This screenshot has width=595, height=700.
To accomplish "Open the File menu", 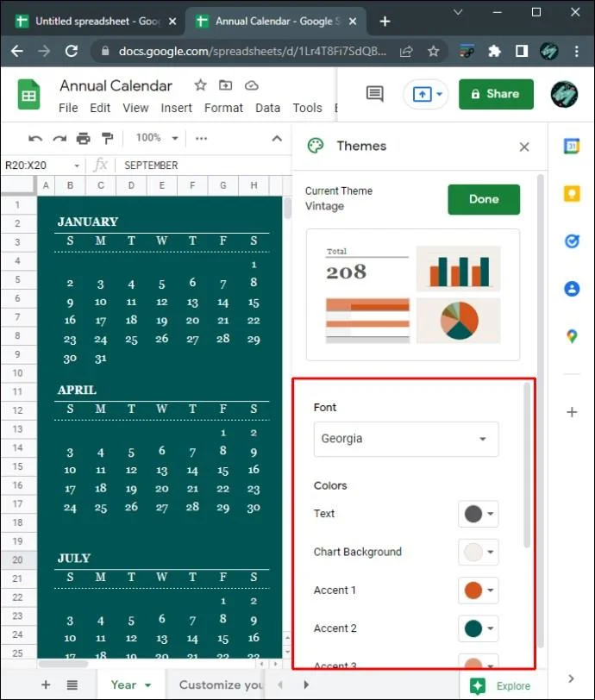I will coord(68,108).
